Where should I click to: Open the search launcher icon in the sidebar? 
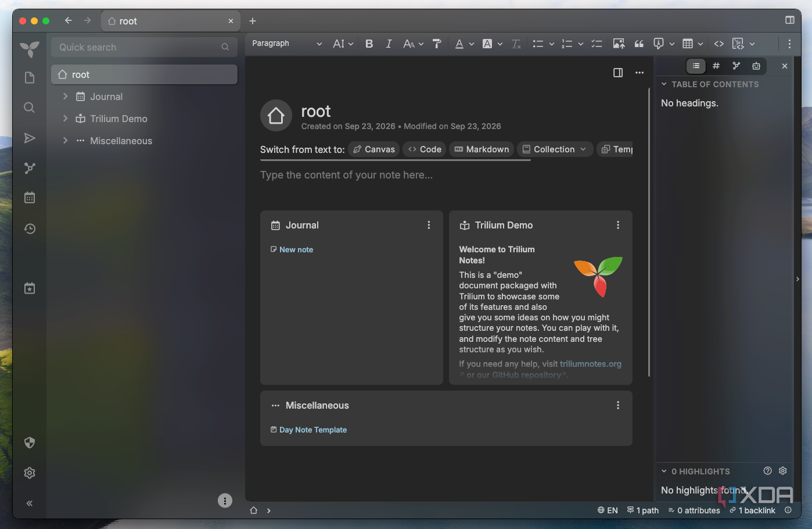(30, 108)
